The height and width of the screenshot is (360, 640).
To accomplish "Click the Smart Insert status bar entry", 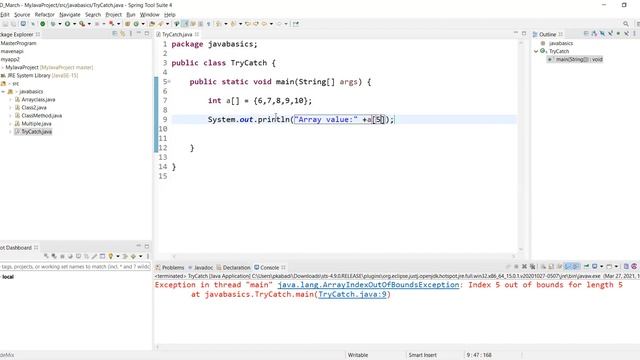I will pyautogui.click(x=422, y=355).
